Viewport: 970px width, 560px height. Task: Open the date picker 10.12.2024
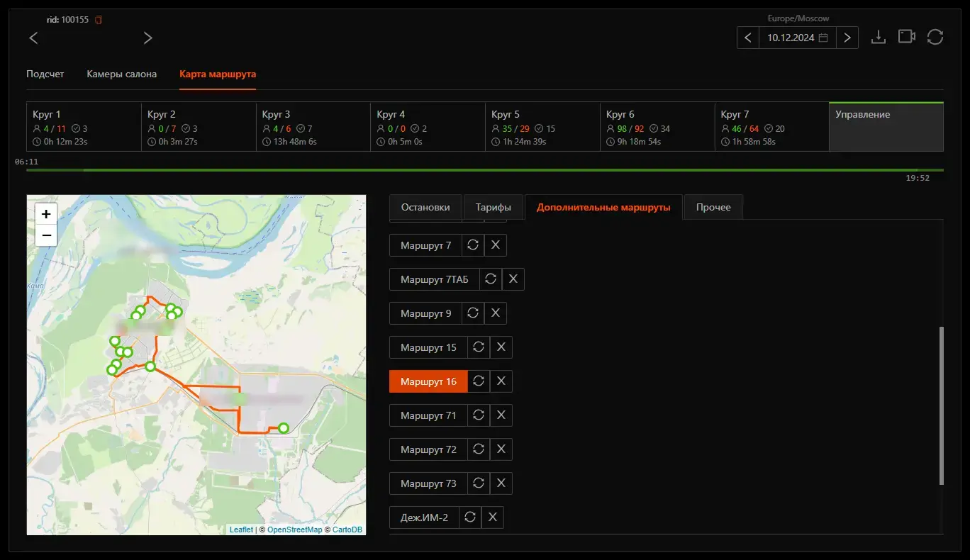[x=798, y=38]
